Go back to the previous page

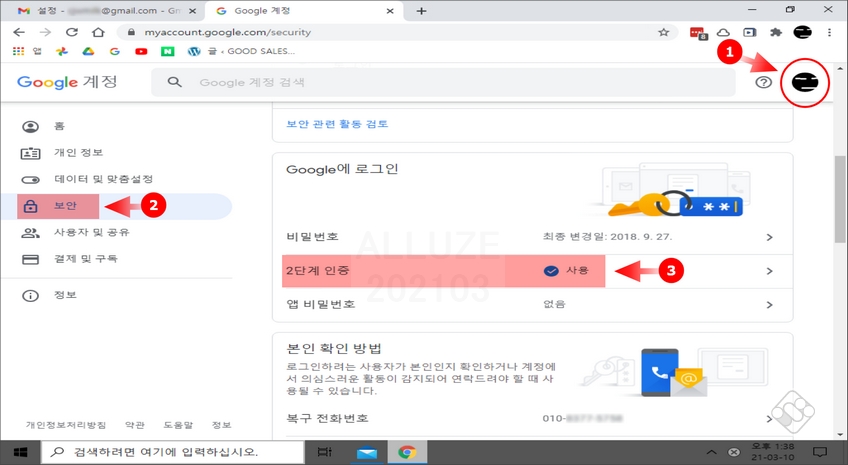pyautogui.click(x=19, y=32)
